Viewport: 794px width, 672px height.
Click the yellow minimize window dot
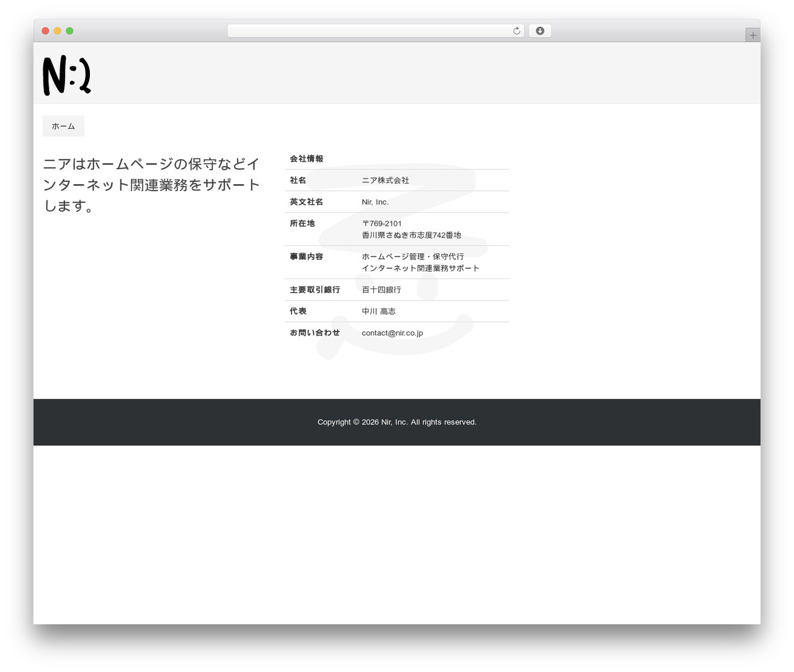[58, 31]
